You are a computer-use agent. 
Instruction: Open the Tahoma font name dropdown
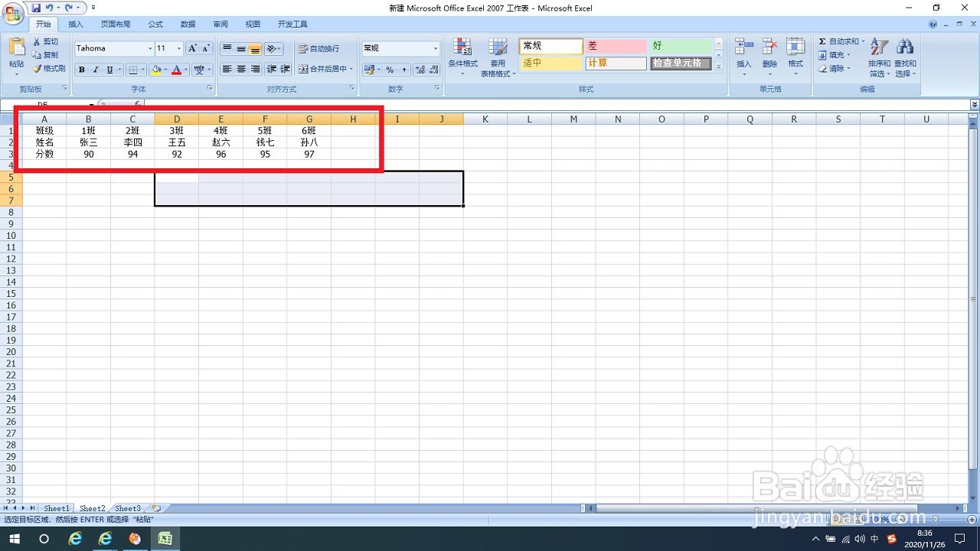(x=150, y=48)
